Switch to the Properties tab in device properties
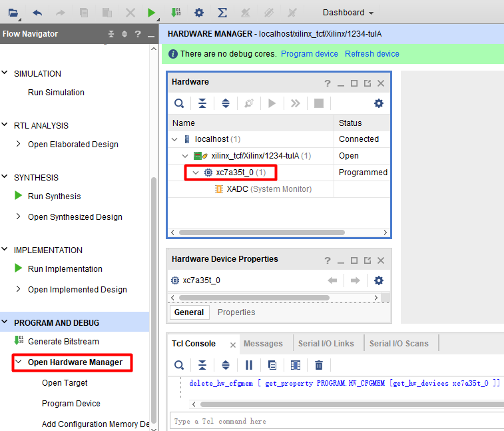 click(x=236, y=312)
